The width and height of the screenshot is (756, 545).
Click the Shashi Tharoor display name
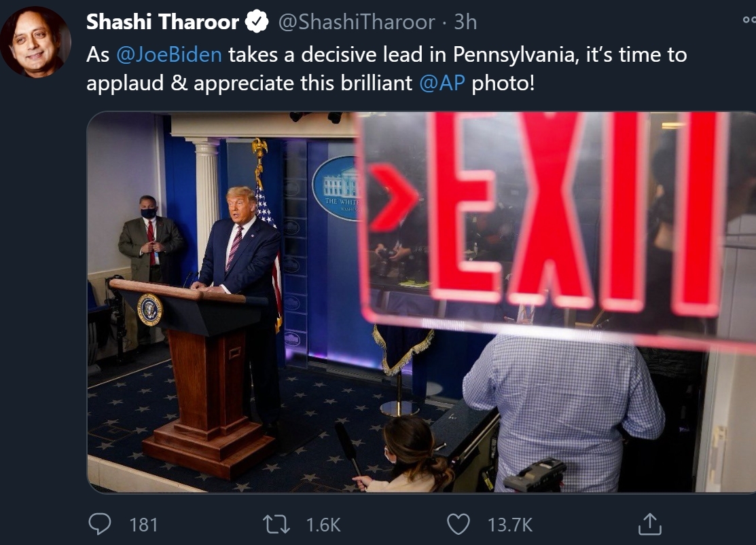pos(162,22)
